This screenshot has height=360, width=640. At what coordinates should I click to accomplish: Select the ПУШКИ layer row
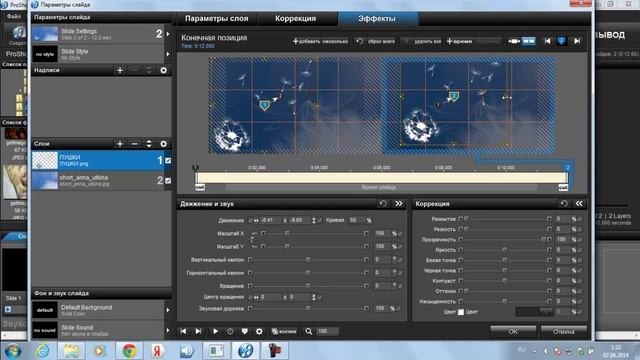102,160
